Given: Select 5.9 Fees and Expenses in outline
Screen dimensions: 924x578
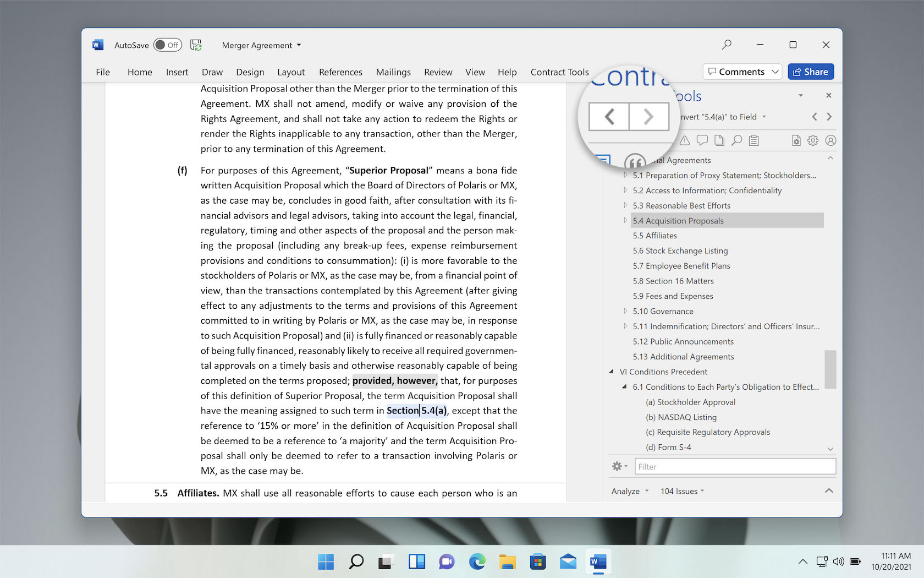Looking at the screenshot, I should pyautogui.click(x=673, y=296).
